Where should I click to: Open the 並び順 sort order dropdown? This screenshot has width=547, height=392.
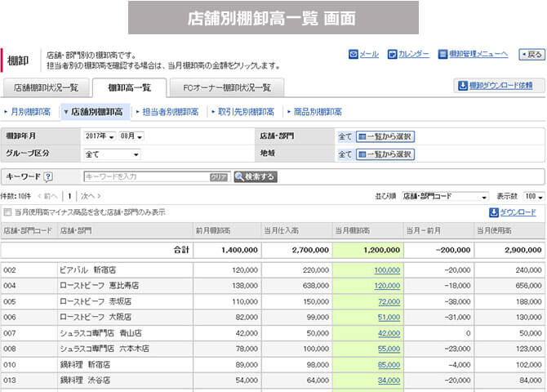[x=445, y=196]
